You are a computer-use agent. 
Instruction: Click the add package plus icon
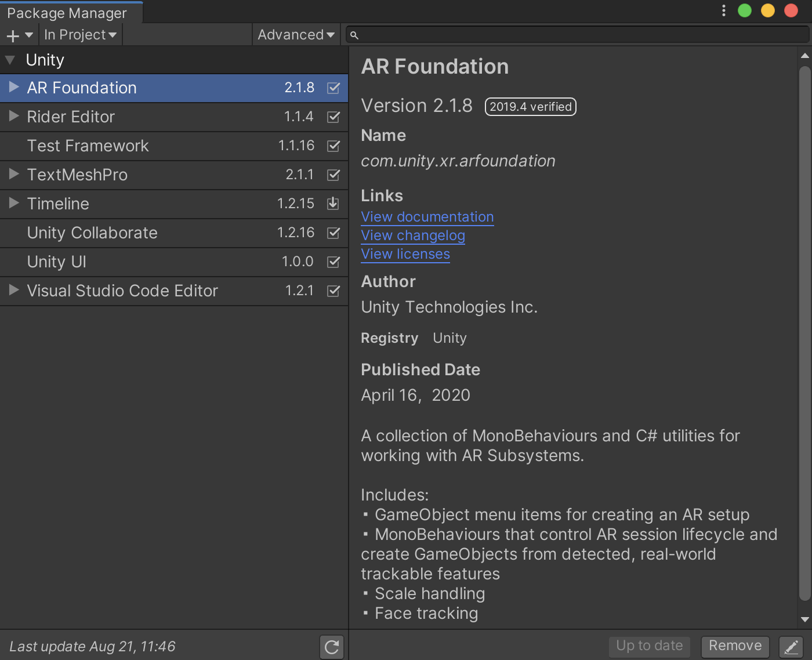click(13, 36)
